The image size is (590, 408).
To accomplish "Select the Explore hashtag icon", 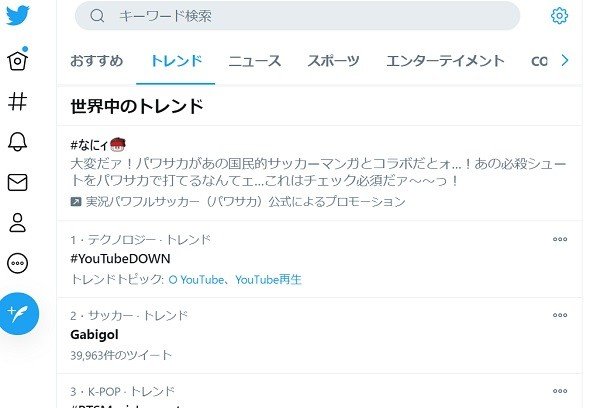I will click(x=18, y=101).
